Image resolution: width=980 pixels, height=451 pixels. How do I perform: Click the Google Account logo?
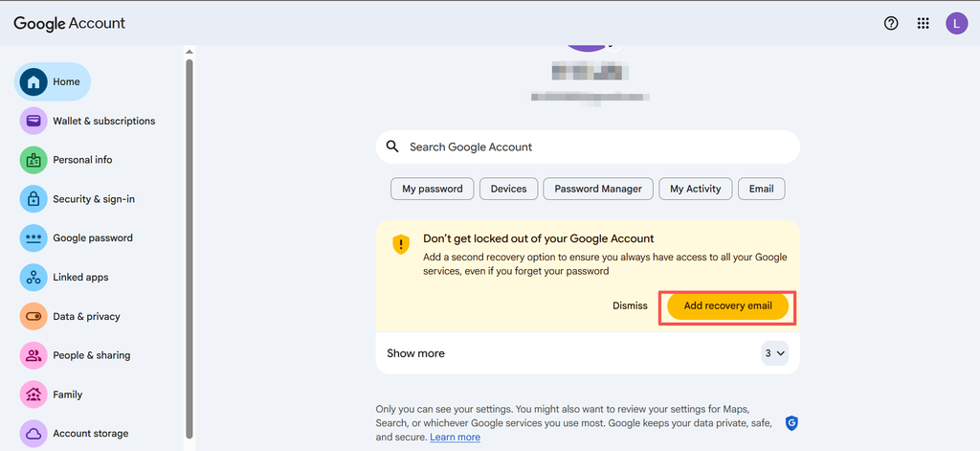69,24
